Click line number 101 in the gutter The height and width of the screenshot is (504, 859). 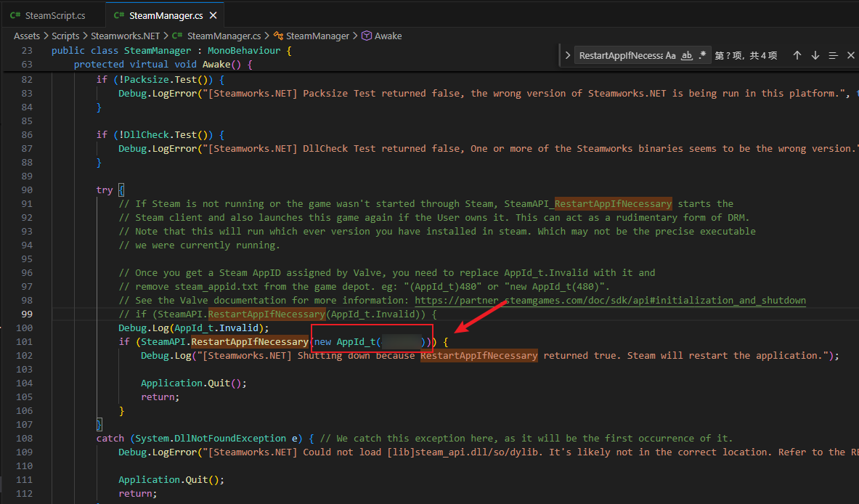[x=24, y=341]
